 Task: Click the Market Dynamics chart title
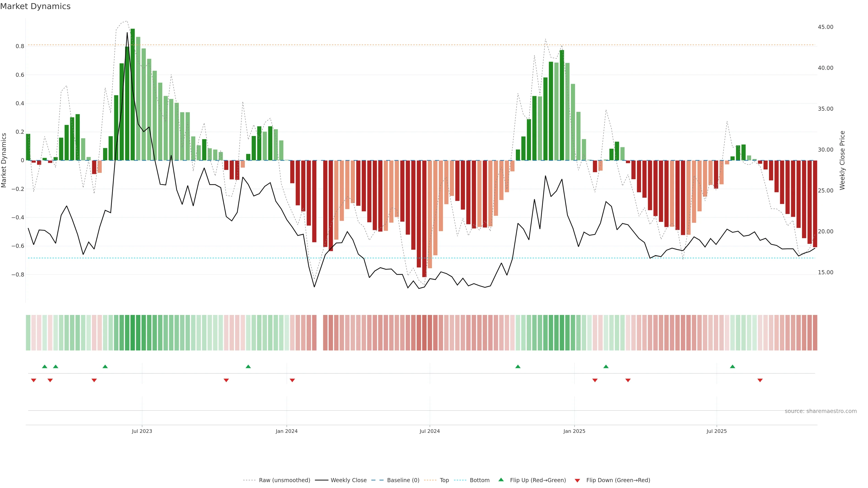35,6
